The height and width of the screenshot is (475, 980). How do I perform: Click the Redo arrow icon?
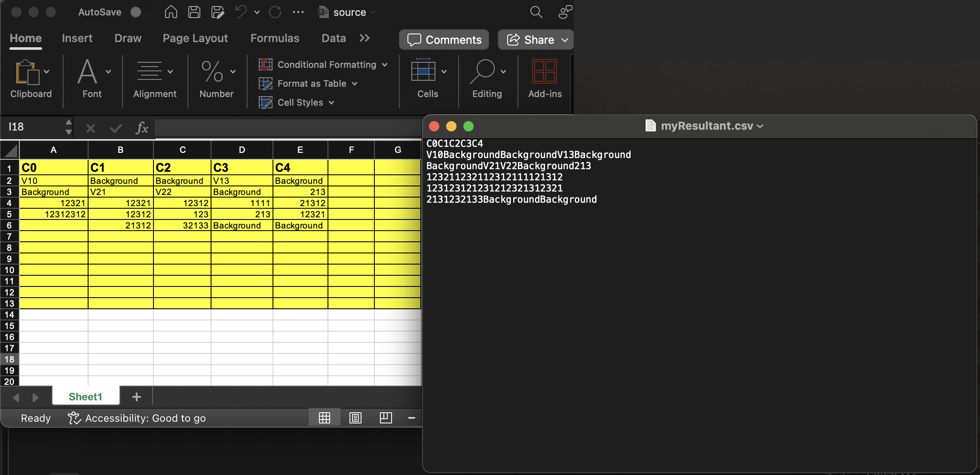275,12
